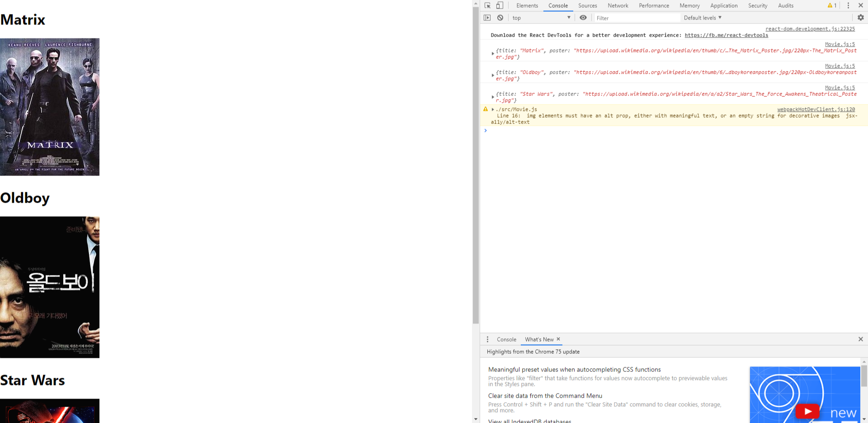Select the Console tab in DevTools
The width and height of the screenshot is (868, 423).
click(x=558, y=5)
